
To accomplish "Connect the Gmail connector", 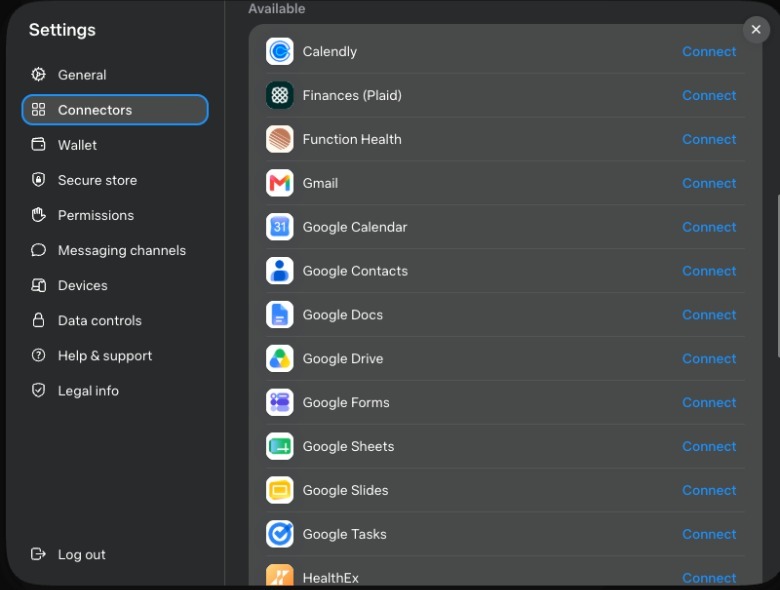I will (x=709, y=183).
